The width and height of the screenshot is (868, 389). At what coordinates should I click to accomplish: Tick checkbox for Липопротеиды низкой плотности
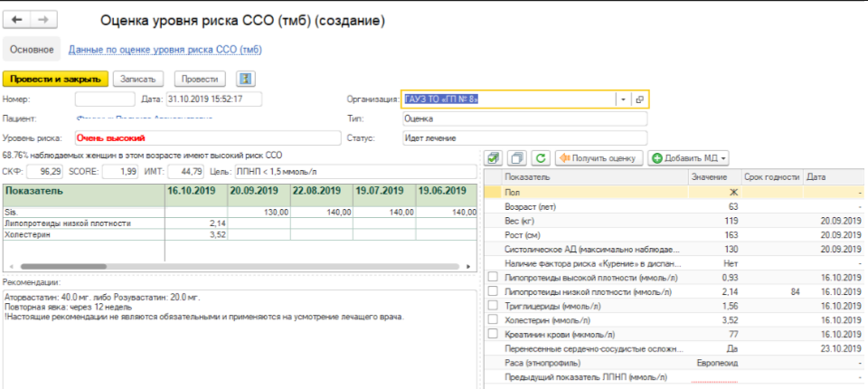pyautogui.click(x=493, y=292)
